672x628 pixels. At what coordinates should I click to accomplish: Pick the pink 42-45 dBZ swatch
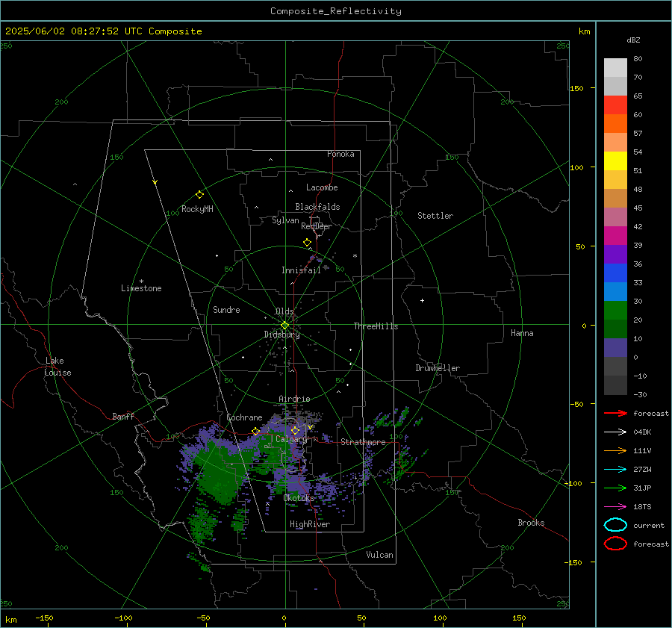pos(615,217)
